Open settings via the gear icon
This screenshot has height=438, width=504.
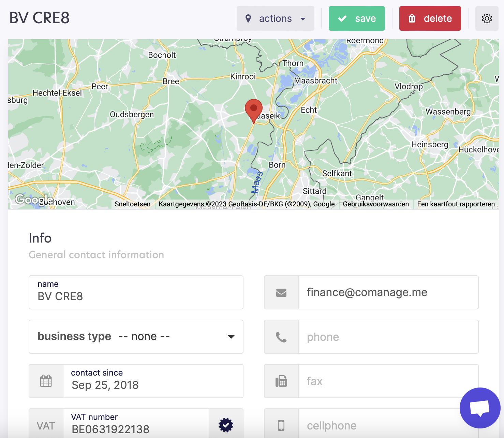487,18
